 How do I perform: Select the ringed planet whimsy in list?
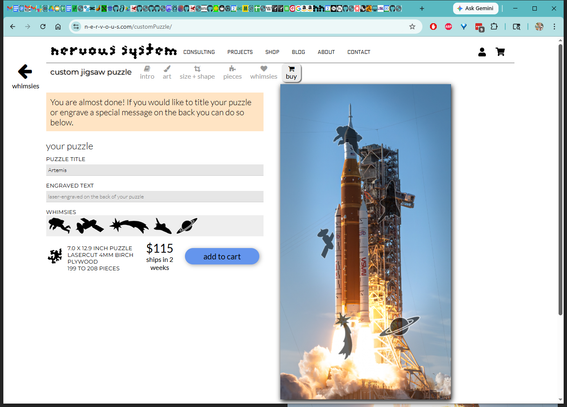[x=187, y=226]
